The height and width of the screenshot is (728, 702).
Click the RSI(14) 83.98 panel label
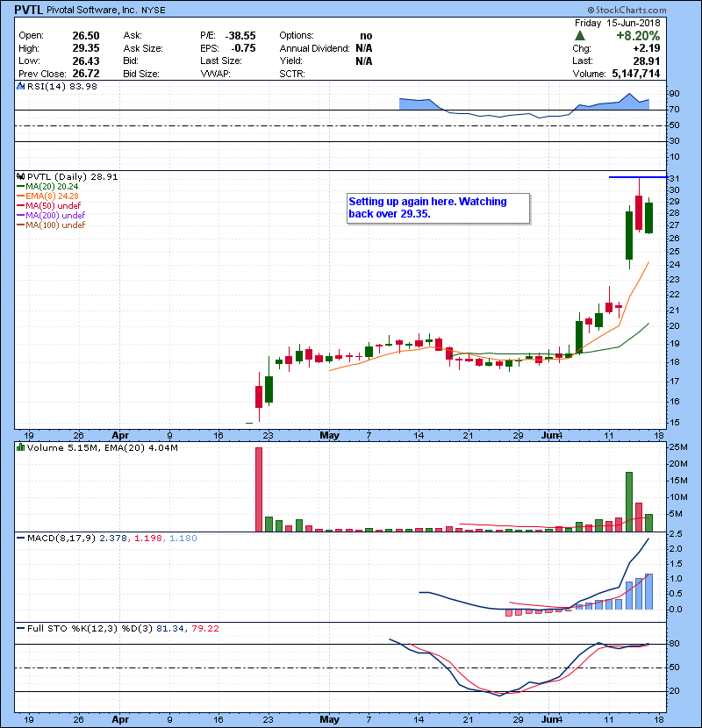[62, 86]
